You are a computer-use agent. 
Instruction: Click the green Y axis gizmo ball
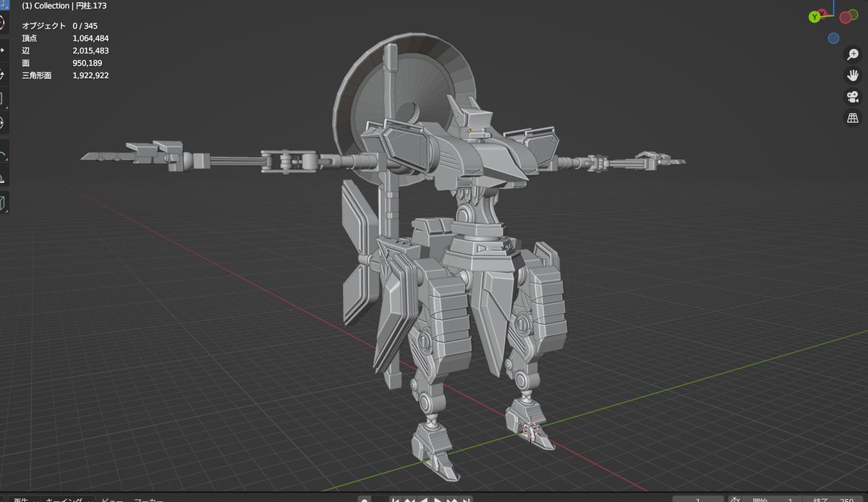815,16
